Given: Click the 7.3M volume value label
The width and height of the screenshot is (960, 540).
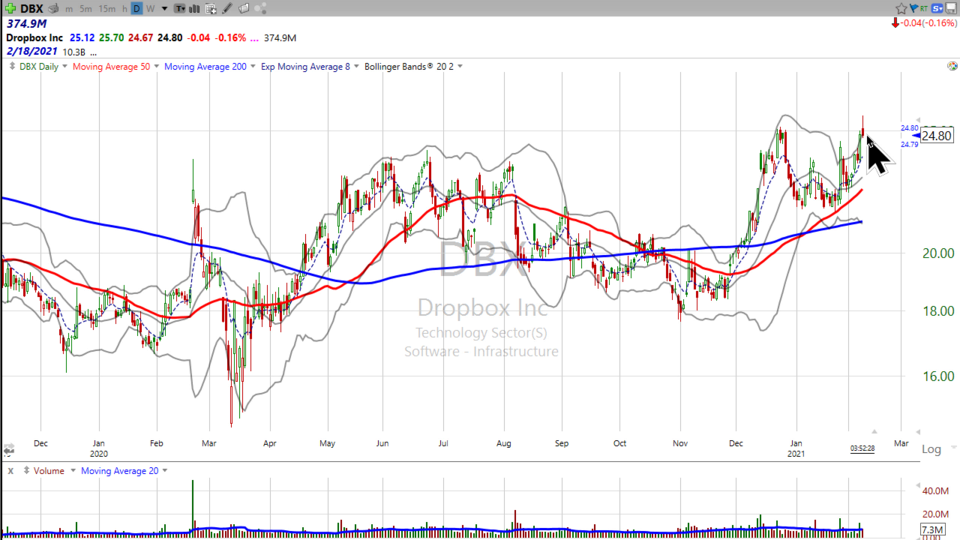Looking at the screenshot, I should pos(932,530).
